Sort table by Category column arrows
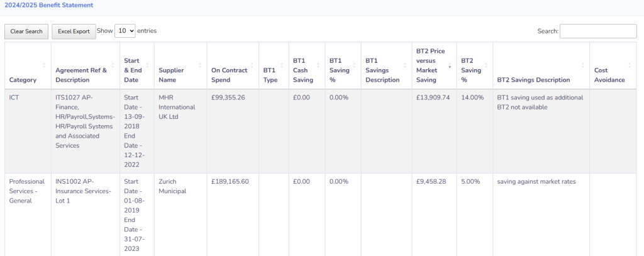Screen dimensions: 644x256 (x=44, y=65)
